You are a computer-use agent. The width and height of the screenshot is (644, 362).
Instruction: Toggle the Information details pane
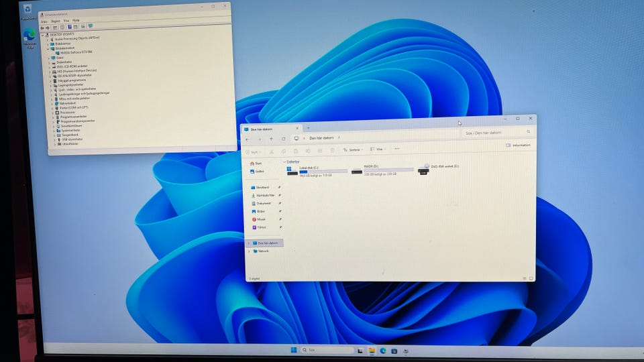pos(519,145)
